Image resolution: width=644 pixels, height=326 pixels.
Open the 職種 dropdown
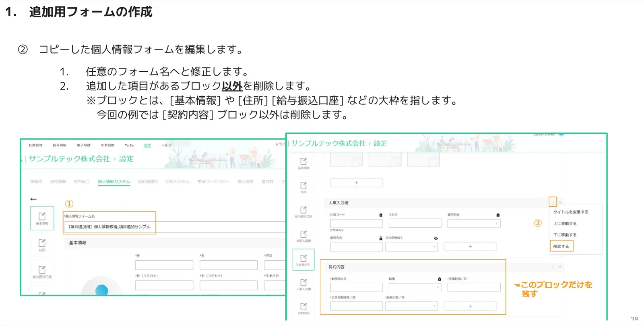click(x=415, y=287)
